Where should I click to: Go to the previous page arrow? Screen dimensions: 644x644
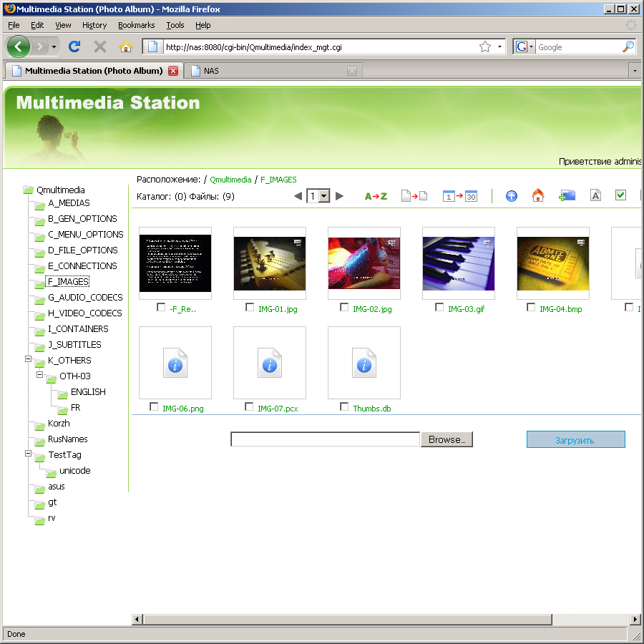(298, 196)
